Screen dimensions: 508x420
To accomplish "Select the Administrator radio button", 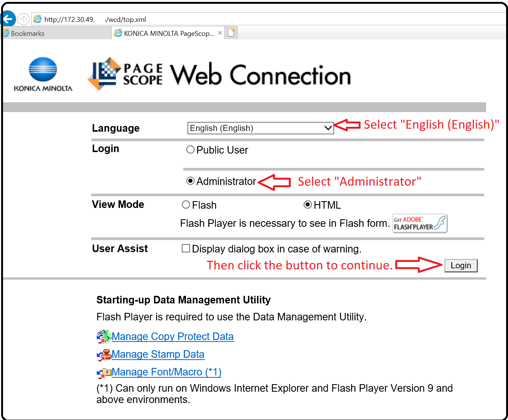I will [190, 181].
